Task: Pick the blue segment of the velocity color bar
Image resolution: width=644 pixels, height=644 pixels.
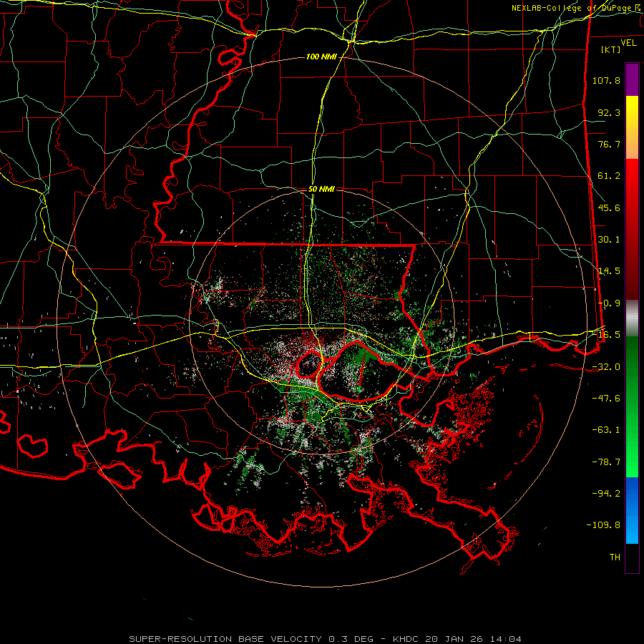Action: pyautogui.click(x=633, y=510)
